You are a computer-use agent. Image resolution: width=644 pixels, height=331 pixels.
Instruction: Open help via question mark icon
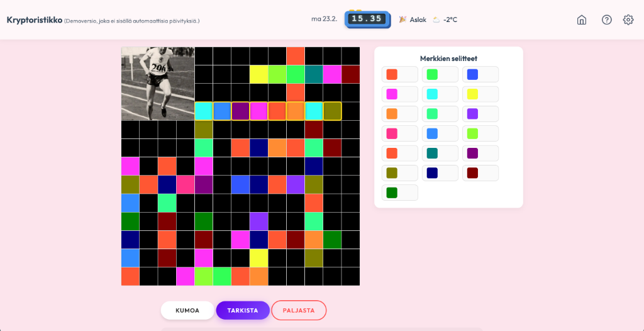click(x=606, y=20)
